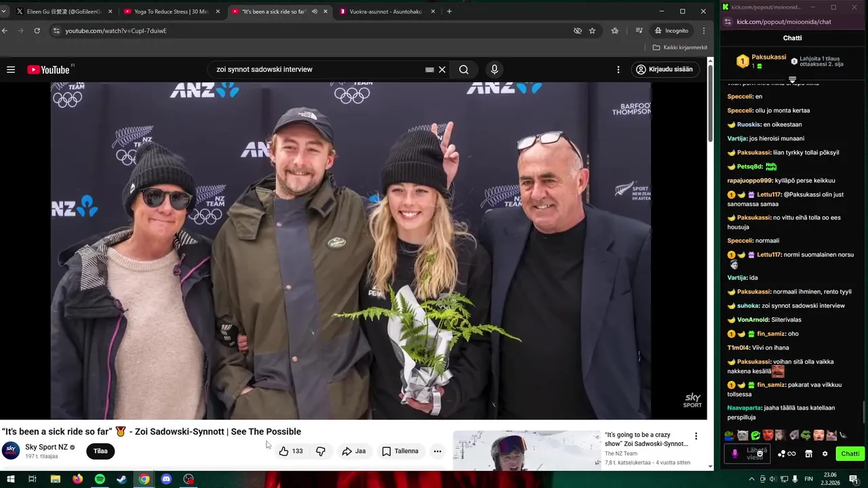
Task: Show hidden system tray icons chevron
Action: (751, 479)
